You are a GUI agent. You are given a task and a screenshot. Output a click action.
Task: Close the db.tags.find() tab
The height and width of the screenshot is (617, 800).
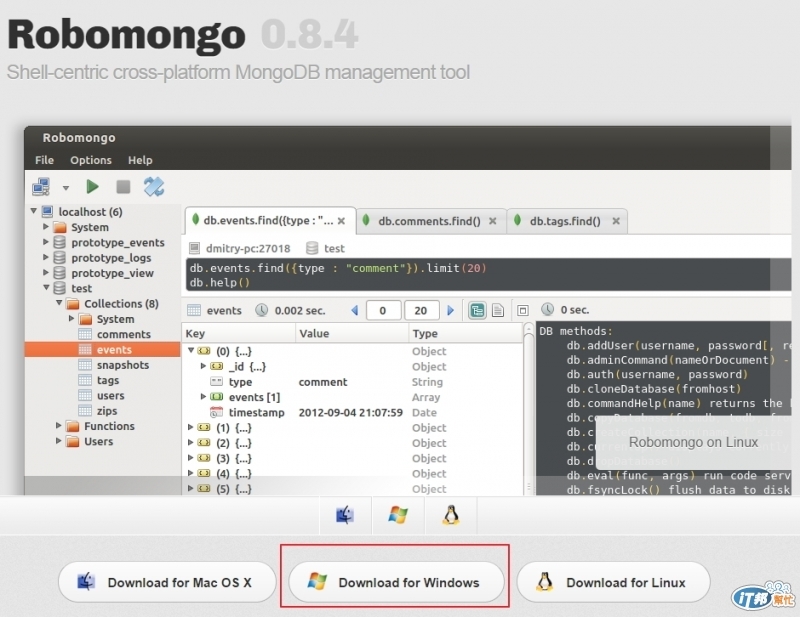pos(616,221)
